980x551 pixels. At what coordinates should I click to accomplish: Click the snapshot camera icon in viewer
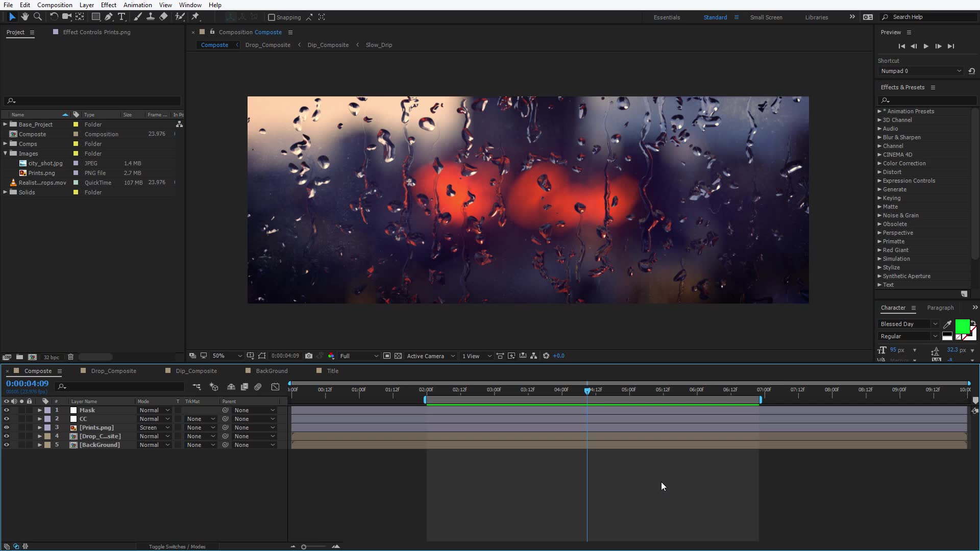(309, 356)
